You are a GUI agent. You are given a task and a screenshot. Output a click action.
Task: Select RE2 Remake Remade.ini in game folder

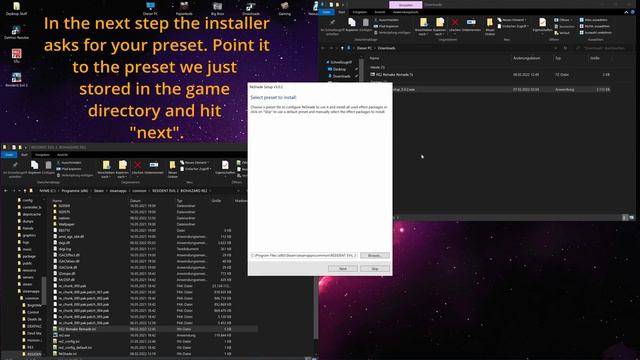click(155, 329)
